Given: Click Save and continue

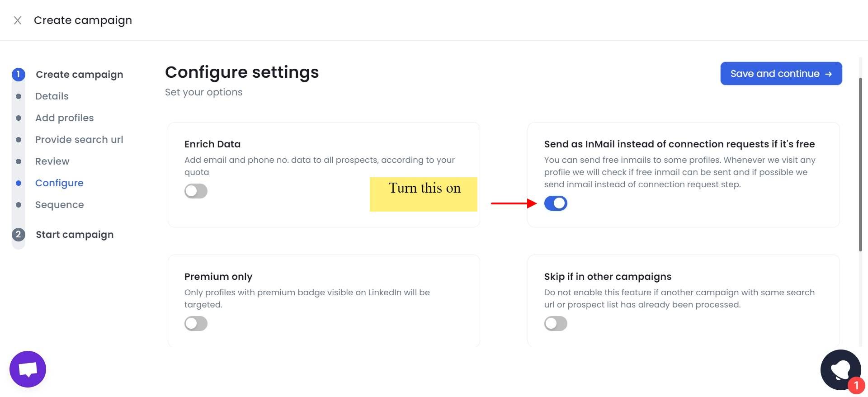Looking at the screenshot, I should 781,73.
